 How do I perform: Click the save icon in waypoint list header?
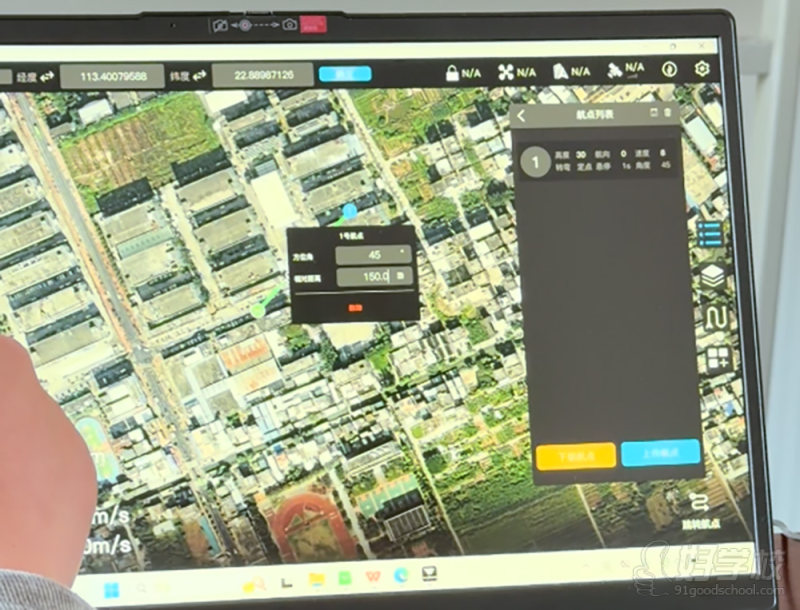[x=654, y=112]
